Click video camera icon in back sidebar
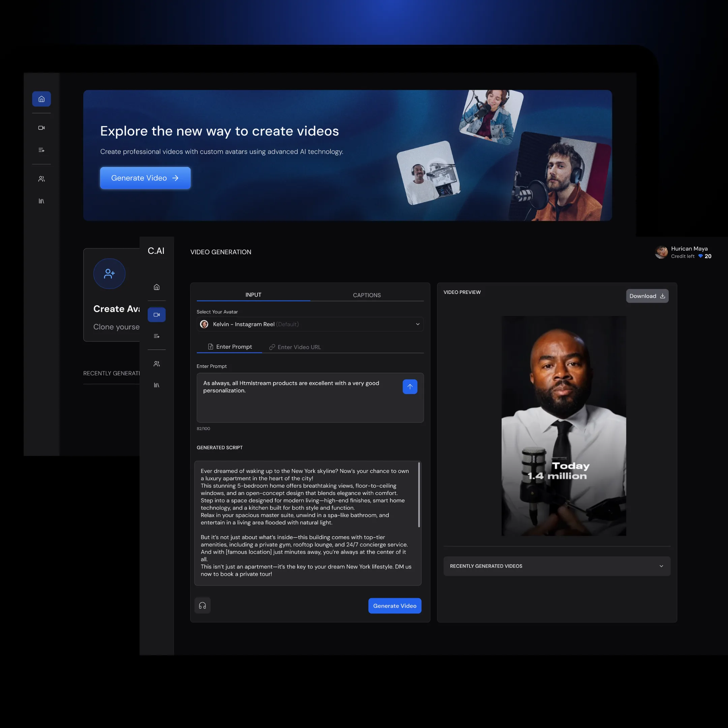The height and width of the screenshot is (728, 728). coord(41,128)
